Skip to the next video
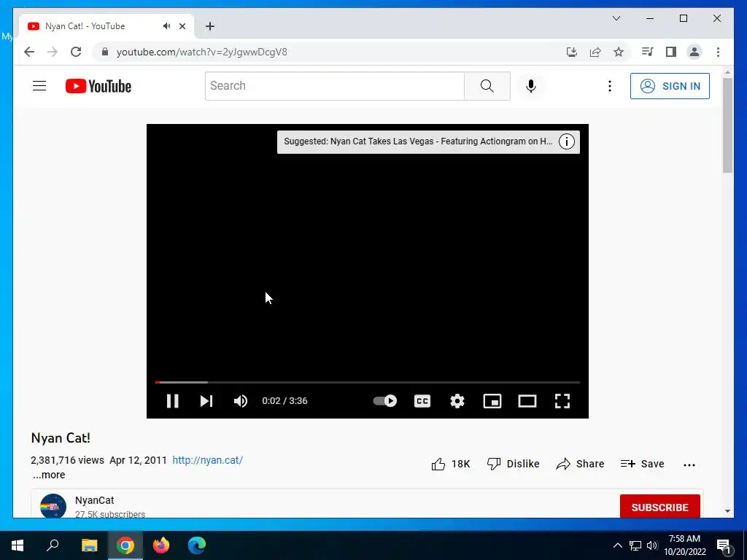 (x=206, y=401)
